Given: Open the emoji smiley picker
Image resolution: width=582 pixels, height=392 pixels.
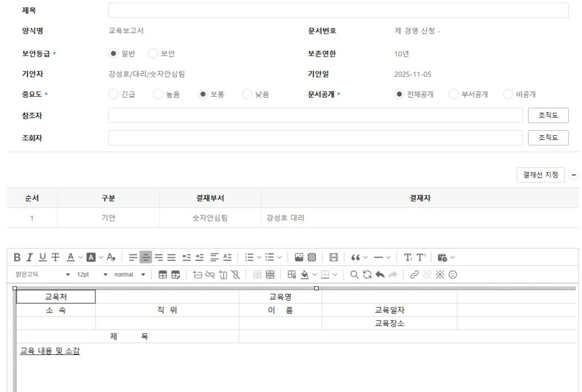Looking at the screenshot, I should [453, 274].
